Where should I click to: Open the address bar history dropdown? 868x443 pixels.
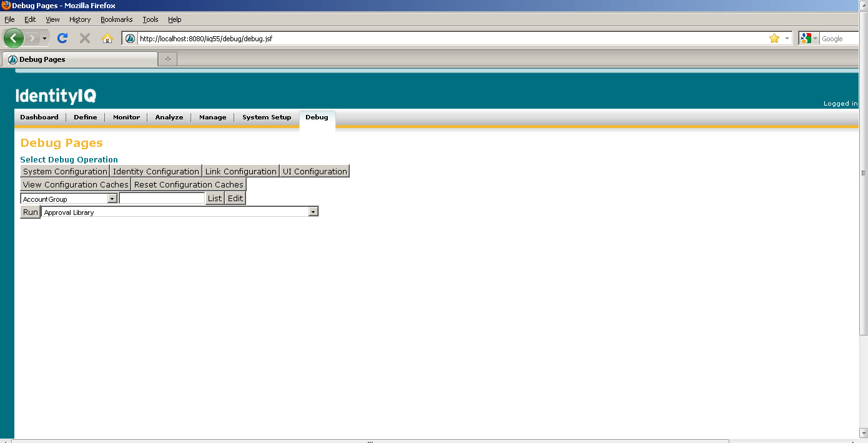pos(787,39)
